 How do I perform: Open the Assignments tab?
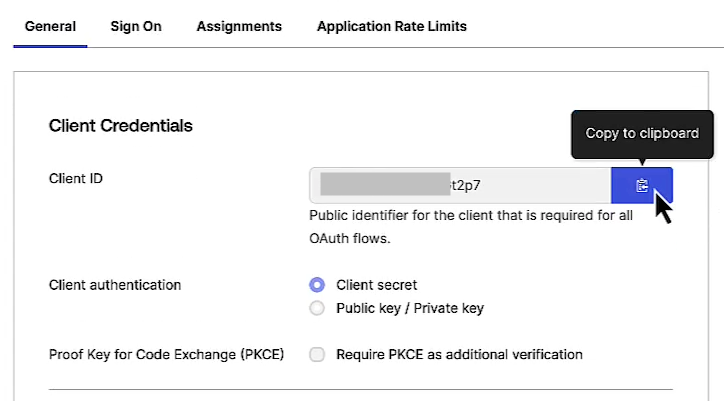[x=239, y=26]
